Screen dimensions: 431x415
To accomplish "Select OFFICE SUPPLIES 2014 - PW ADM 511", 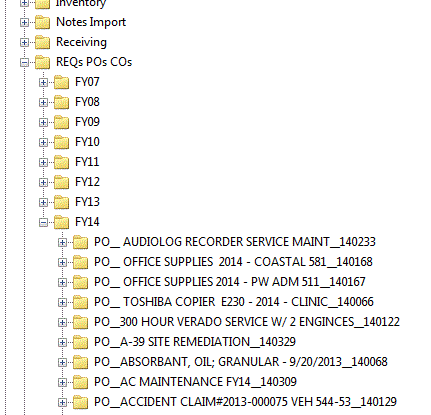I will tap(230, 282).
